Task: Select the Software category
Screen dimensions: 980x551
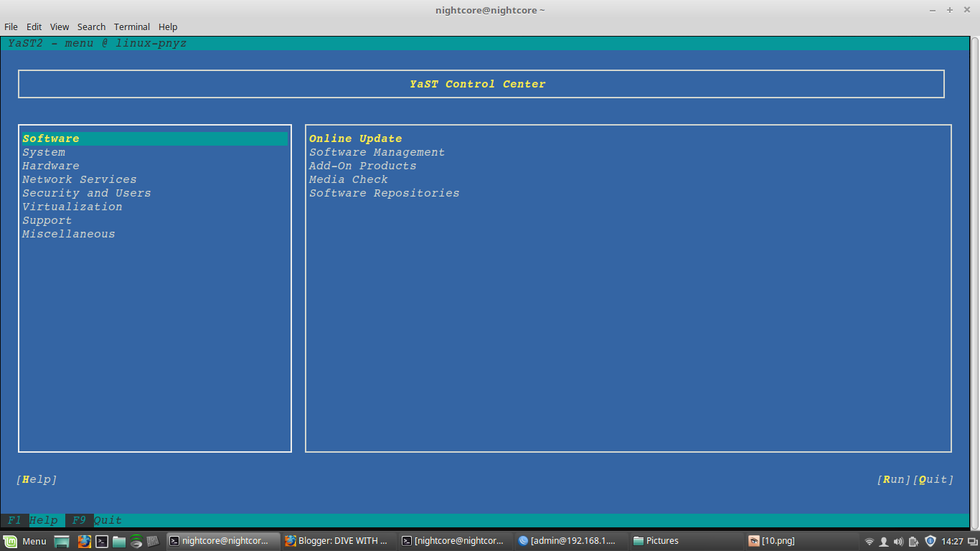Action: [x=154, y=138]
